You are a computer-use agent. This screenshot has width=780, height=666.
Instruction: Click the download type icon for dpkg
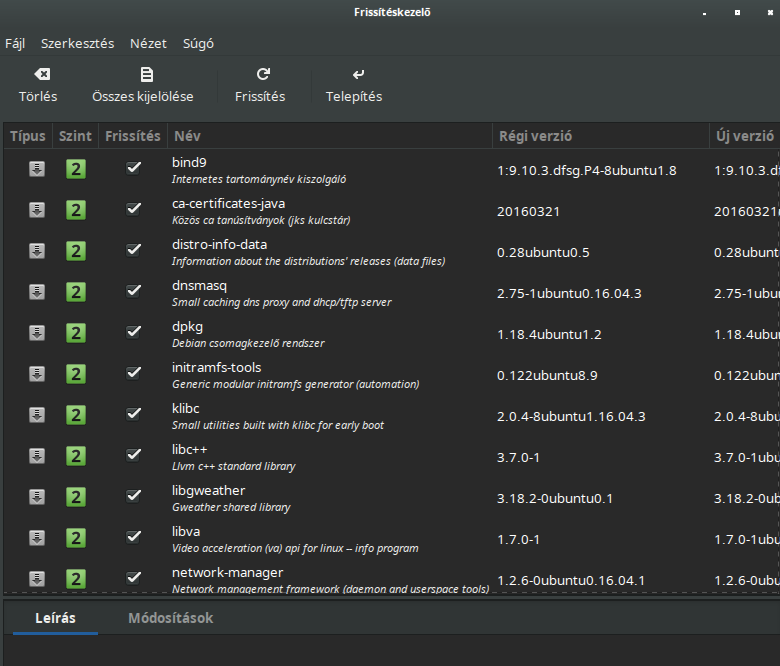[x=37, y=333]
